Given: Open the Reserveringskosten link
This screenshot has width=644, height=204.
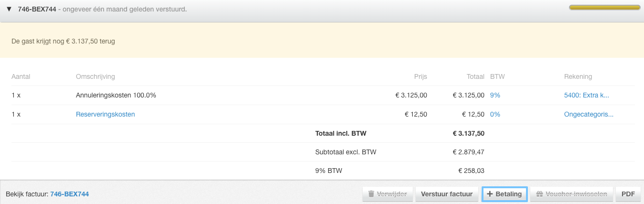Looking at the screenshot, I should [105, 114].
